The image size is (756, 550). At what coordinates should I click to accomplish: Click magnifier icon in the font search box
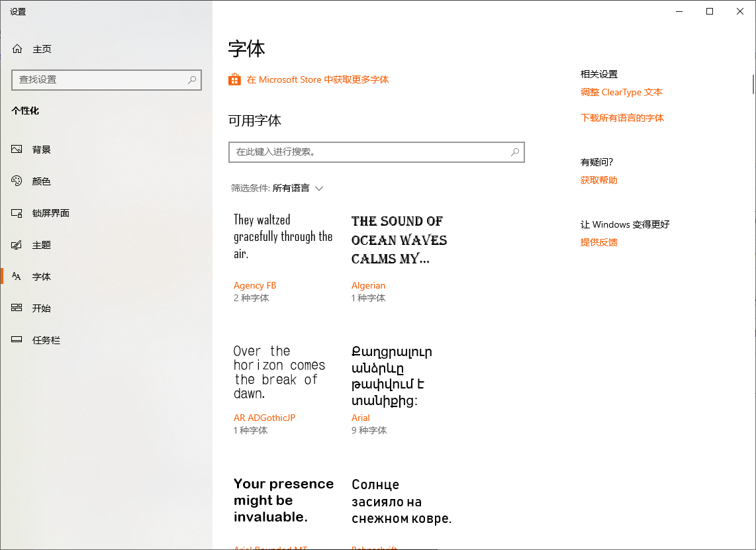coord(515,152)
